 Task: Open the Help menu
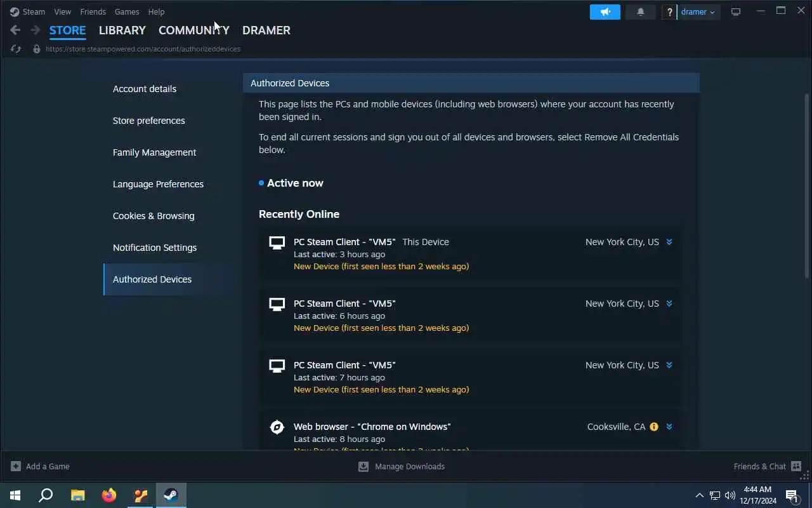156,11
